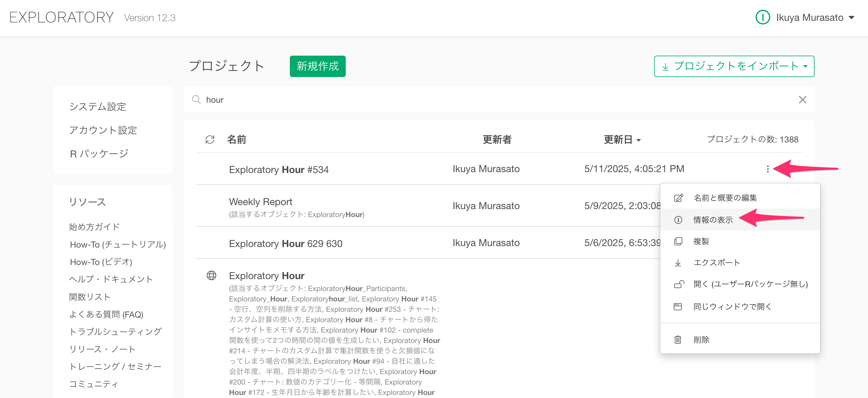Click the EXPLORATORY logo
868x398 pixels.
point(62,17)
